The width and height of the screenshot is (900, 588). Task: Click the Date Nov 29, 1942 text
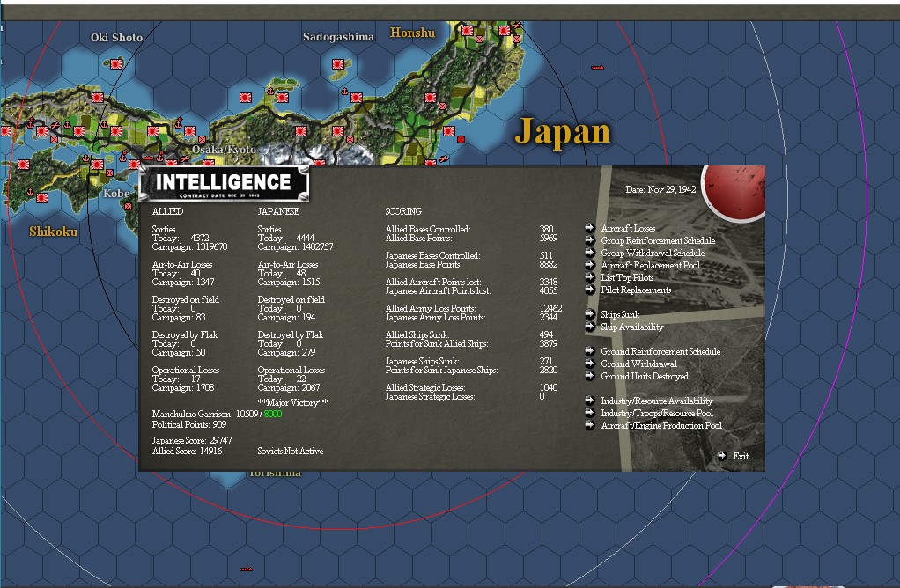point(660,190)
